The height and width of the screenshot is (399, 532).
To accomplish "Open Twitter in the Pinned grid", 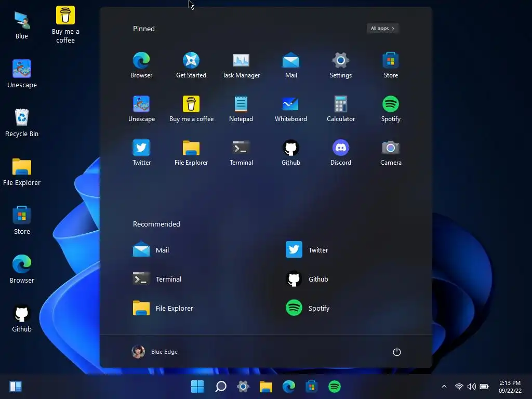I will 141,153.
